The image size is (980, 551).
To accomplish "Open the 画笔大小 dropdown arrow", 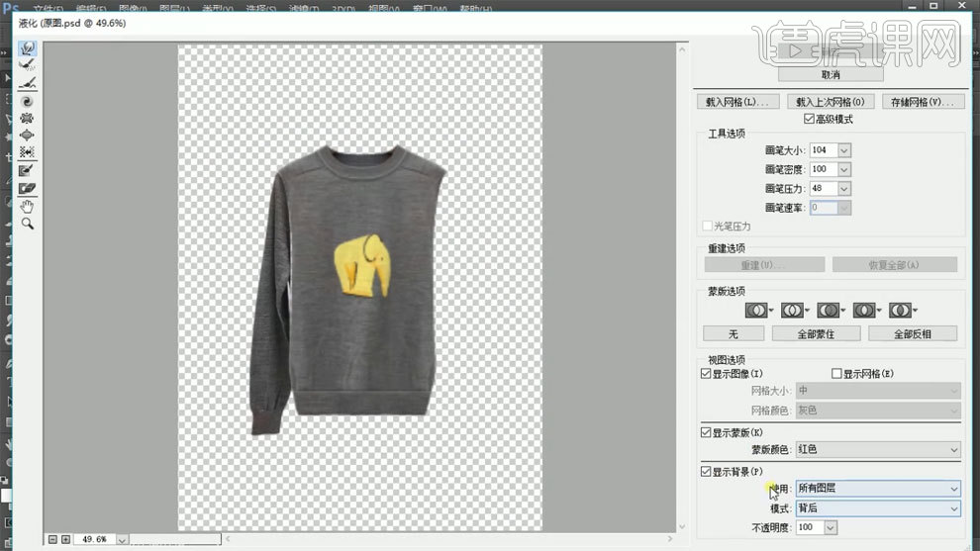I will 843,150.
